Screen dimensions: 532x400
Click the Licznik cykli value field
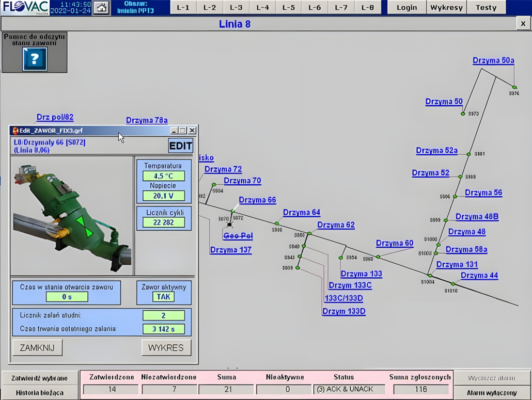(x=163, y=222)
